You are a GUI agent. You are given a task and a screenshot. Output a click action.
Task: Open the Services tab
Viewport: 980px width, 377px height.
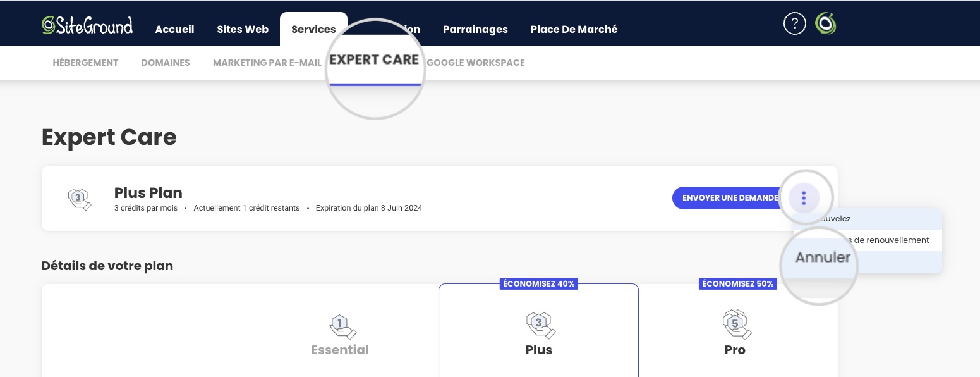[x=313, y=29]
